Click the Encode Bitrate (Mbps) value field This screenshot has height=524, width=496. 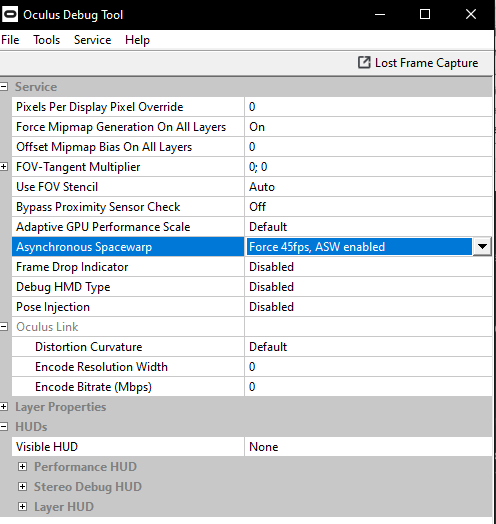tap(368, 387)
